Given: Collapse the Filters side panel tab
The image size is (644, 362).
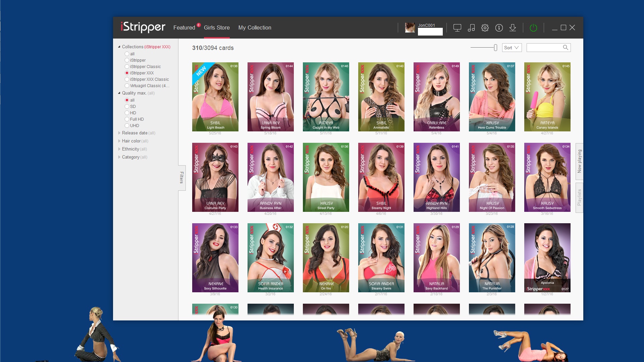Looking at the screenshot, I should [182, 178].
